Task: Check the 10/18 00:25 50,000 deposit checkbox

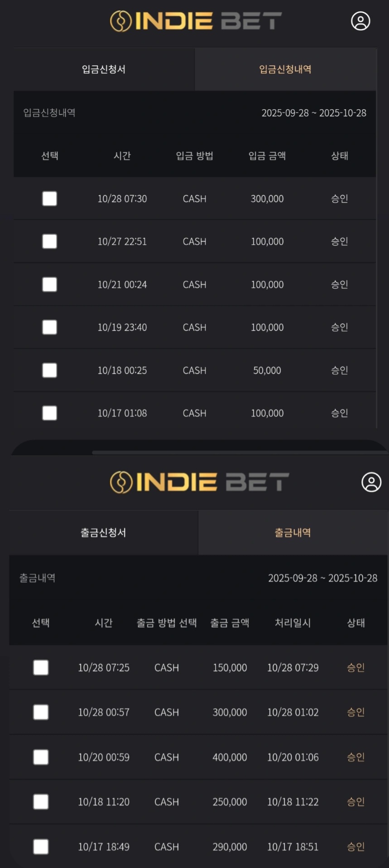Action: 49,370
